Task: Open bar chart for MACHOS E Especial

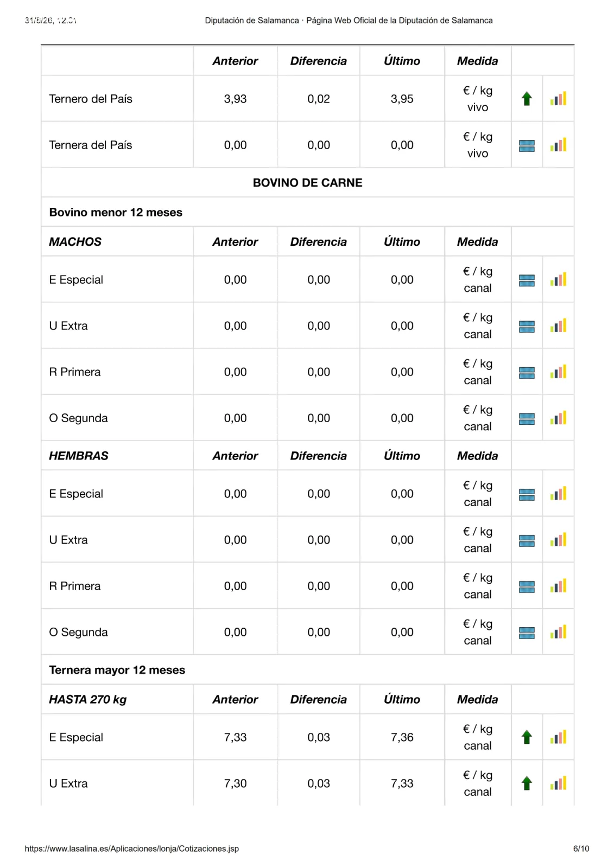Action: [x=558, y=279]
